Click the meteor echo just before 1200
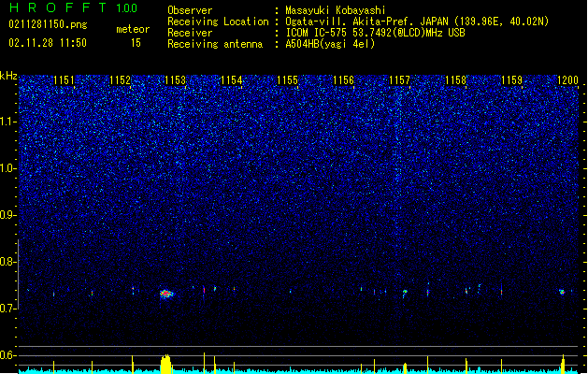Viewport: 588px width, 374px height. [562, 292]
